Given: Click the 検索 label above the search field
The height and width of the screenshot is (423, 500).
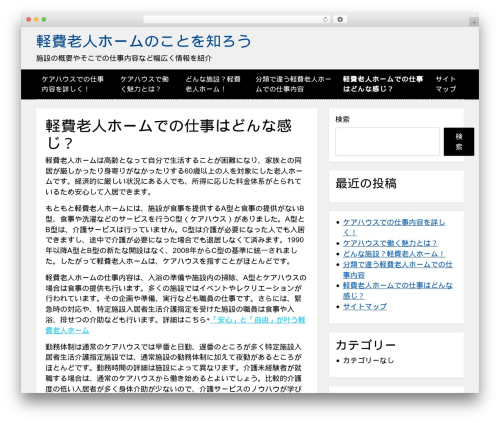Looking at the screenshot, I should [x=342, y=119].
